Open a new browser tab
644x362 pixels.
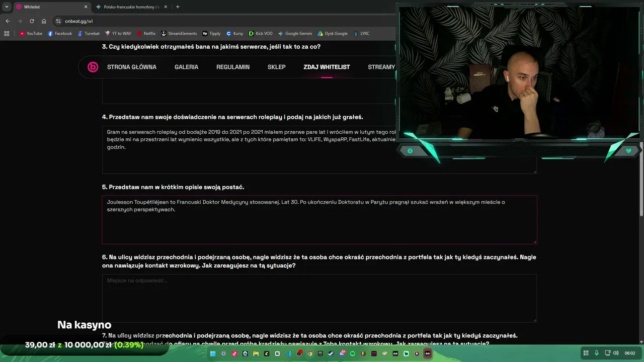pyautogui.click(x=178, y=7)
